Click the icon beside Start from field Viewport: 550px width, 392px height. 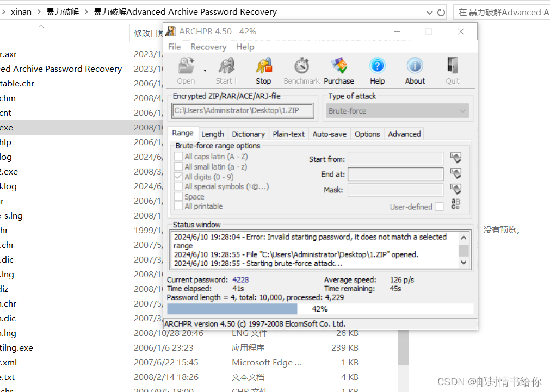pos(456,158)
